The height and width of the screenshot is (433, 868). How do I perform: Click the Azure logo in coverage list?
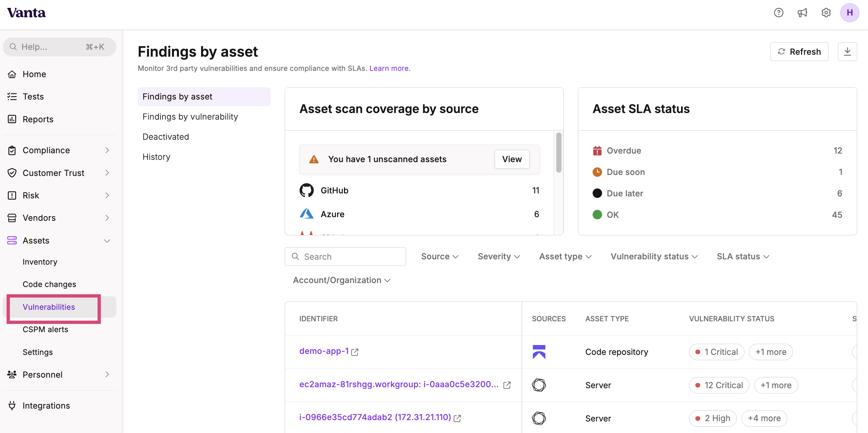(306, 214)
